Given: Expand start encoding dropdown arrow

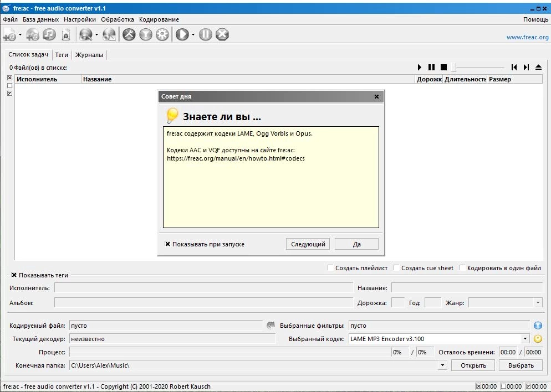Looking at the screenshot, I should [193, 34].
